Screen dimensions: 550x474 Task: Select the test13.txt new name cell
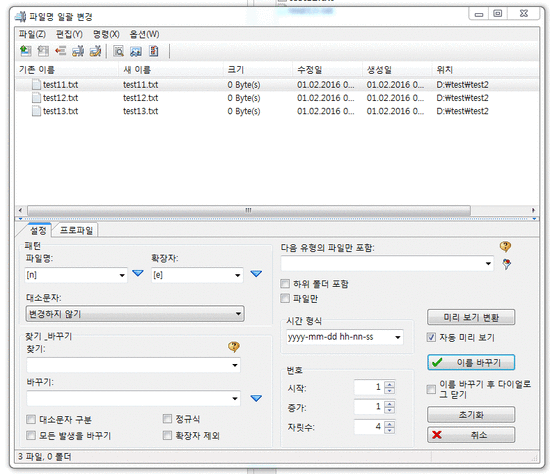pyautogui.click(x=140, y=111)
